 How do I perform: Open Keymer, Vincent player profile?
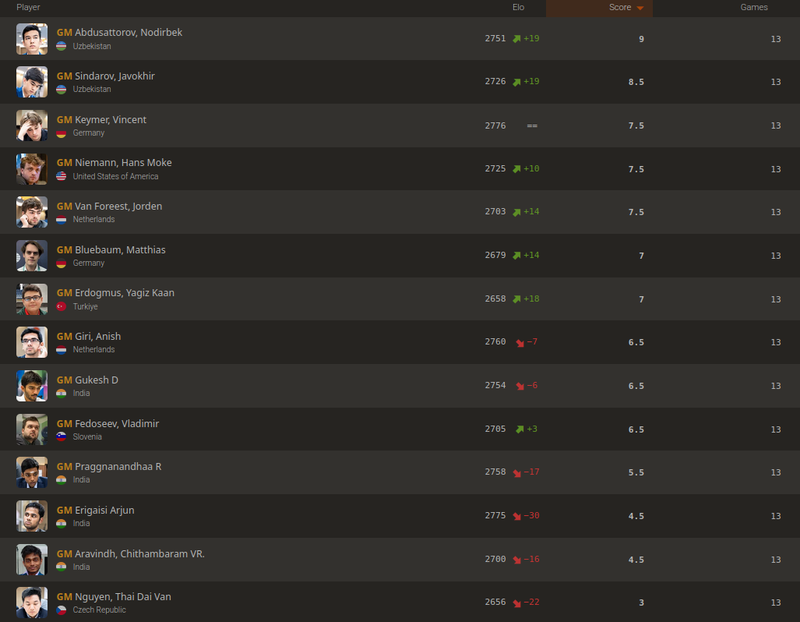[x=110, y=120]
